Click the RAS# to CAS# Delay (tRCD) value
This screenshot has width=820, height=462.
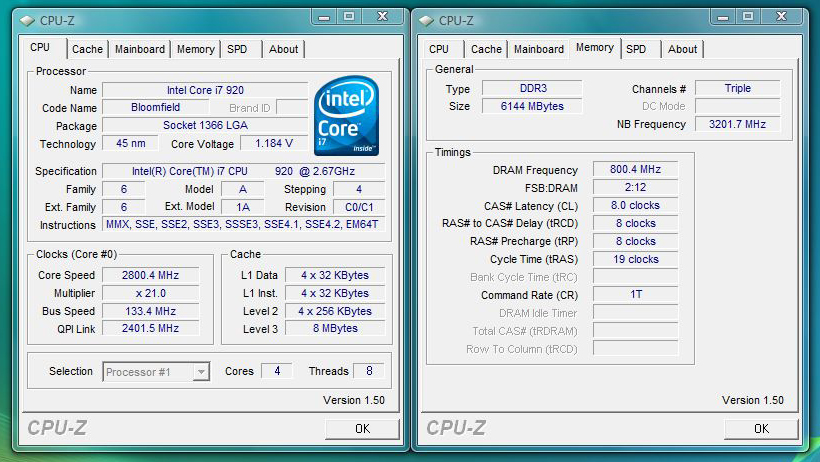635,223
